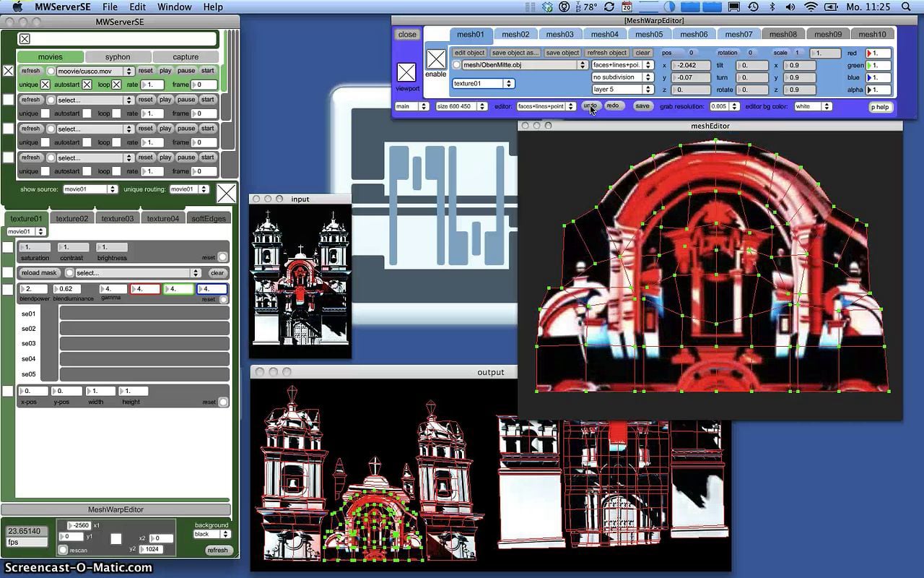Toggle the loop checkbox on first movie
Image resolution: width=924 pixels, height=578 pixels.
(117, 85)
